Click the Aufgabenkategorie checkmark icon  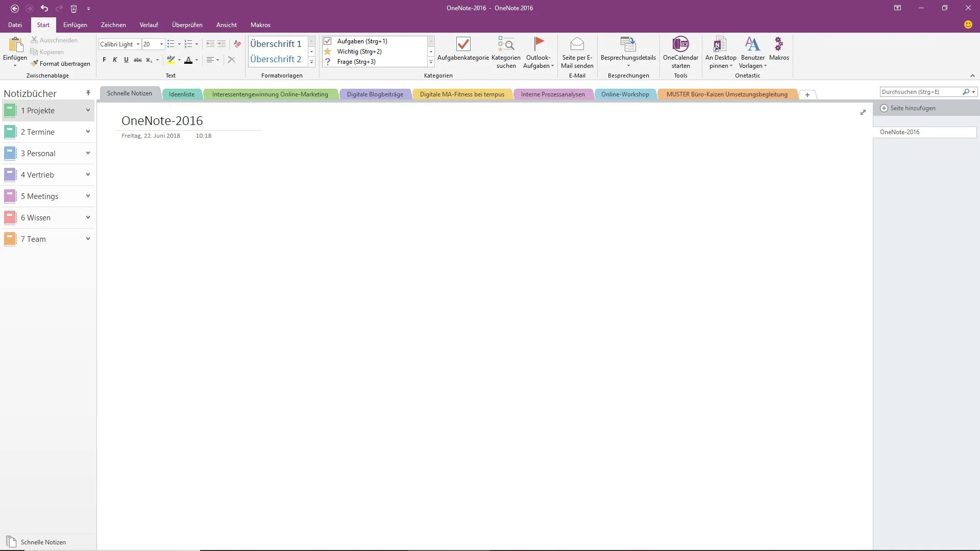(463, 45)
